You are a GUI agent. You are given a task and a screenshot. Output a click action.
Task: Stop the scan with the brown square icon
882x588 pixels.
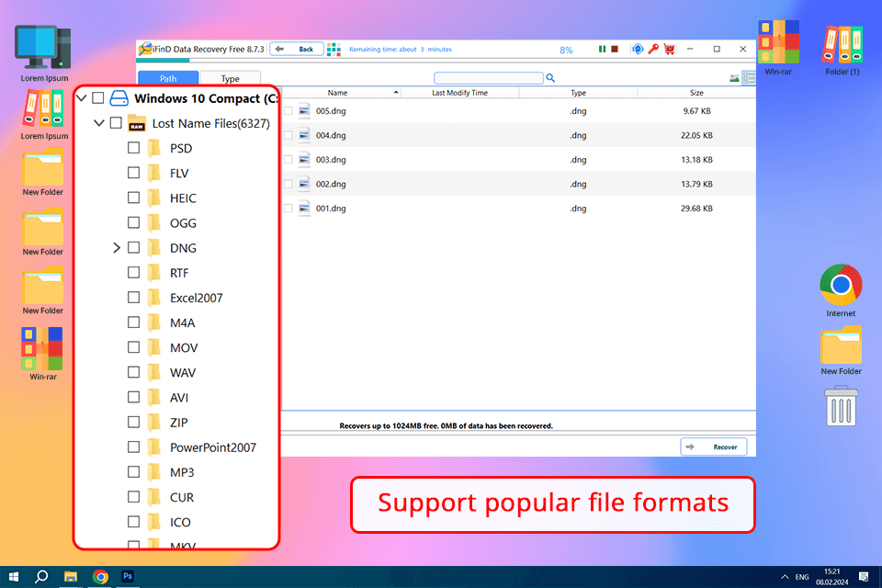tap(615, 49)
